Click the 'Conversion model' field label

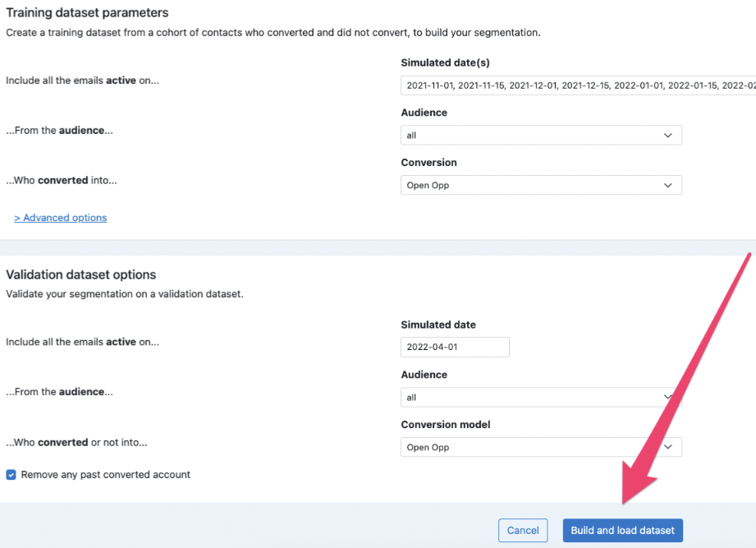tap(445, 425)
